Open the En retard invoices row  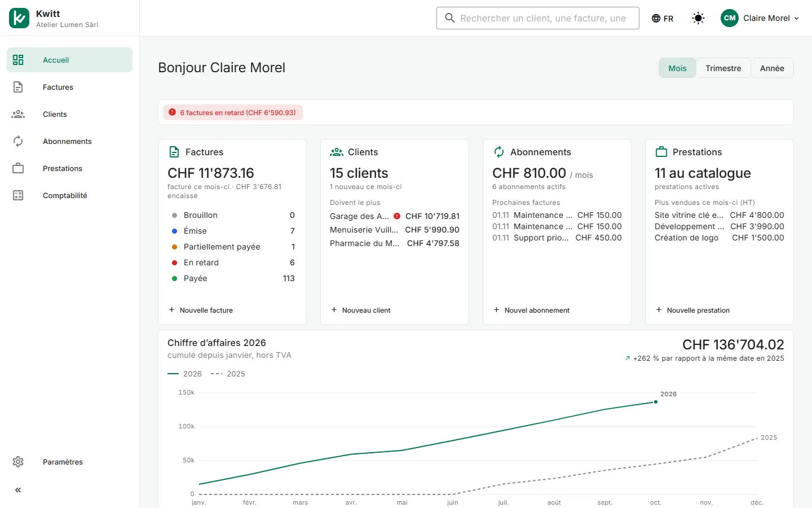click(233, 262)
